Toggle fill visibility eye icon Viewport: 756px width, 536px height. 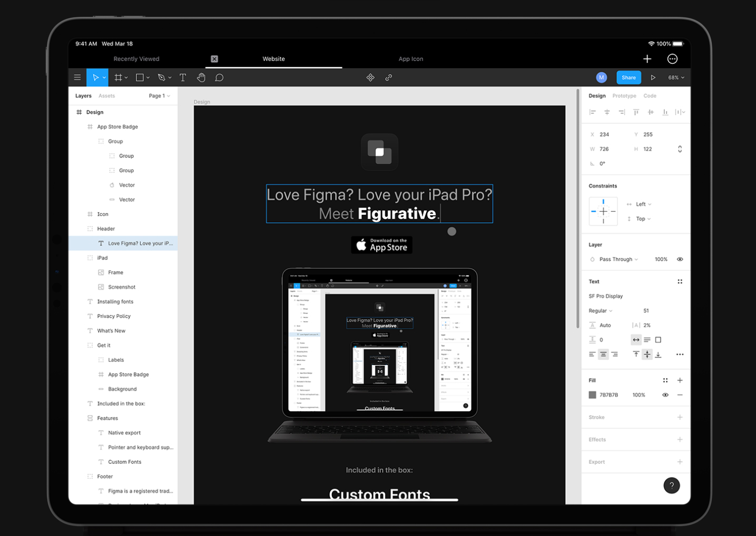click(x=665, y=395)
